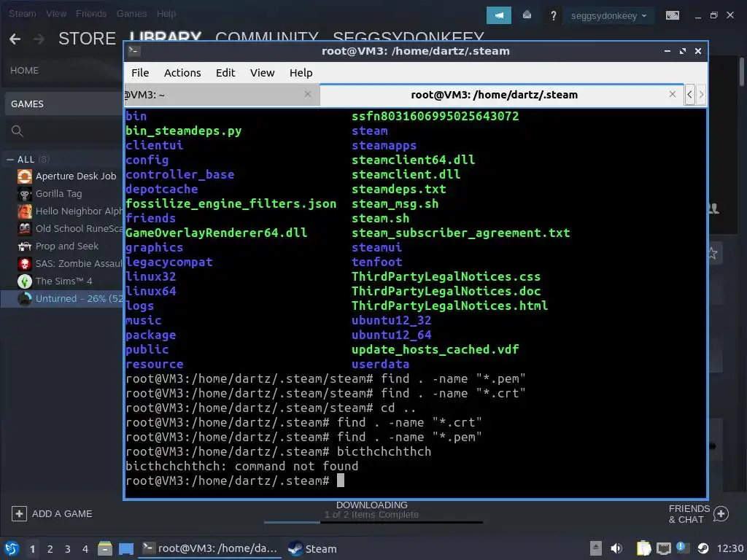Image resolution: width=747 pixels, height=560 pixels.
Task: Activate root@VM3 terminal taskbar entry
Action: pyautogui.click(x=210, y=548)
